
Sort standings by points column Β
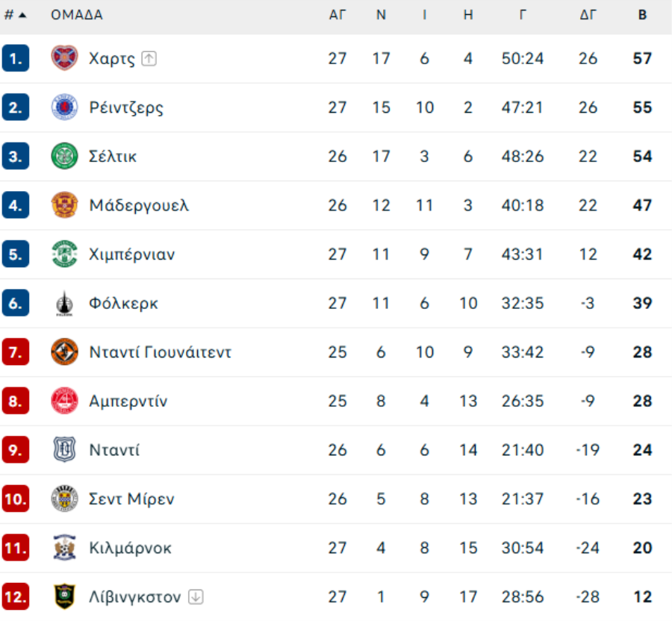(x=642, y=15)
